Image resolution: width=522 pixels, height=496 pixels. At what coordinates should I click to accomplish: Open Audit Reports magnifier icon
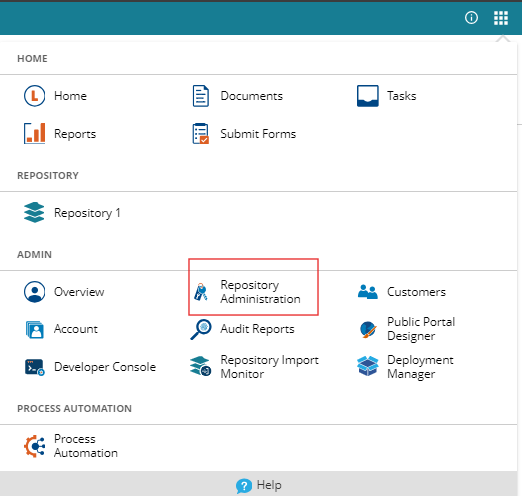click(x=201, y=329)
